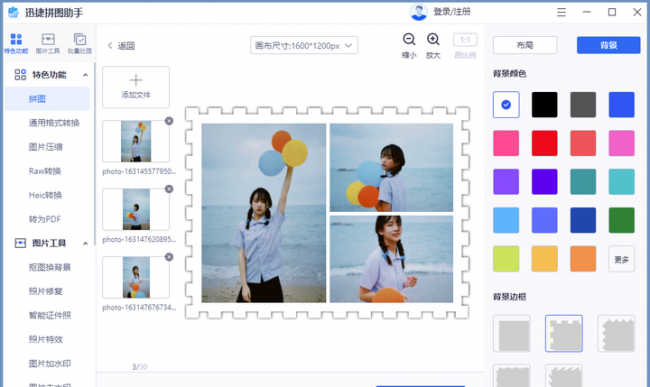The image size is (650, 387).
Task: Open 图片工具 icon tab in sidebar top
Action: coord(48,44)
